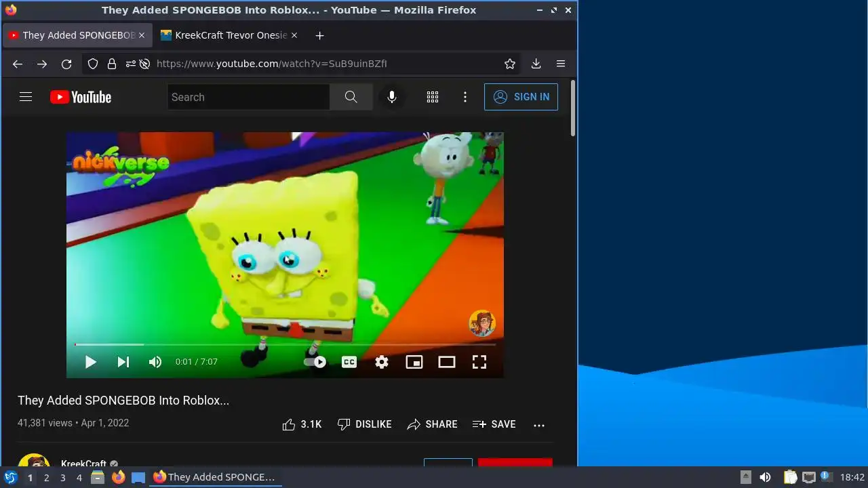Open a new Firefox tab
The height and width of the screenshot is (488, 868).
(319, 35)
